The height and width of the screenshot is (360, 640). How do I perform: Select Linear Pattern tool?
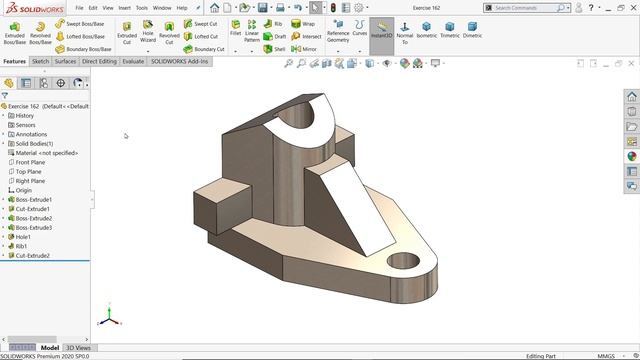[x=252, y=31]
